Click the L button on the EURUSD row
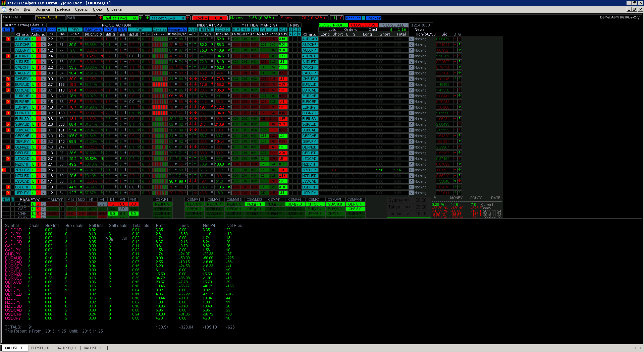 click(x=33, y=119)
